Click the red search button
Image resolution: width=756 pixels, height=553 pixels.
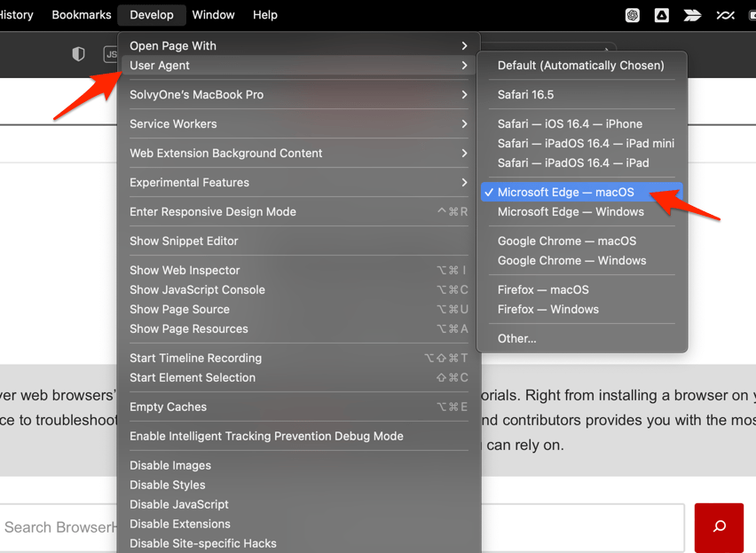[719, 526]
